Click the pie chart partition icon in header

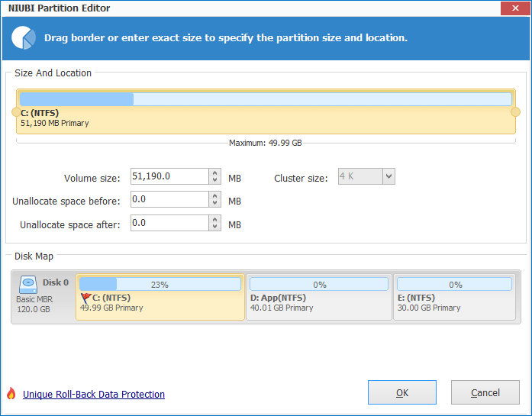point(24,37)
